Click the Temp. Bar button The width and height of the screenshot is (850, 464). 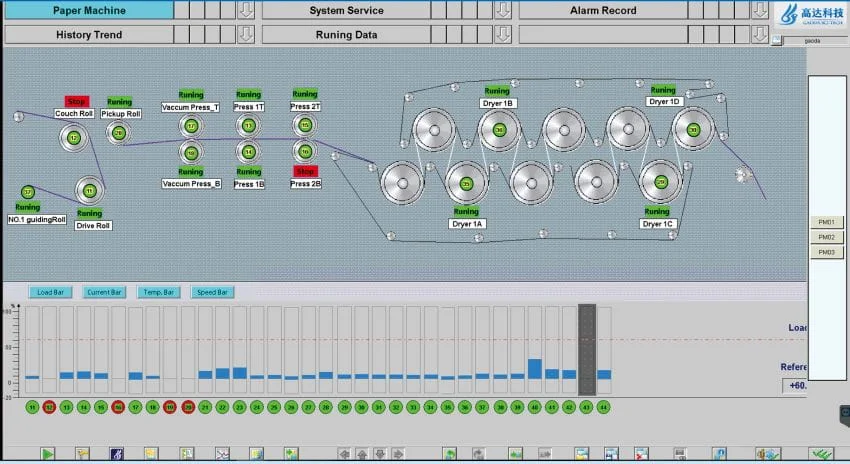click(x=158, y=292)
